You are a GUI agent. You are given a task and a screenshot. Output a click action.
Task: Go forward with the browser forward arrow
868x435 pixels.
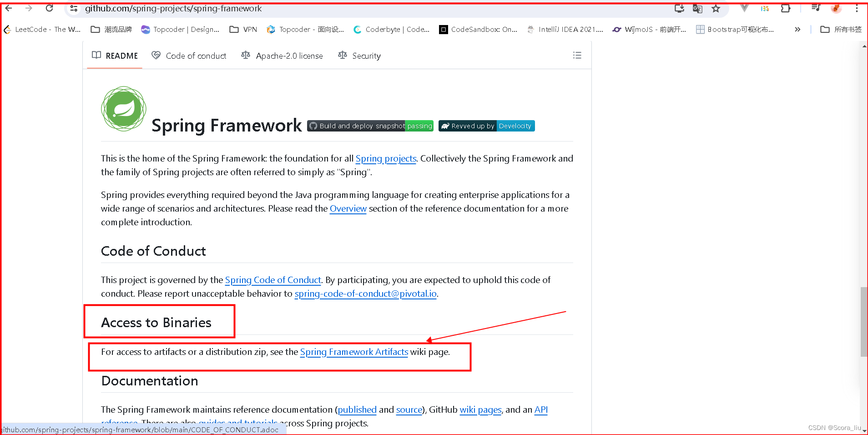[x=29, y=8]
